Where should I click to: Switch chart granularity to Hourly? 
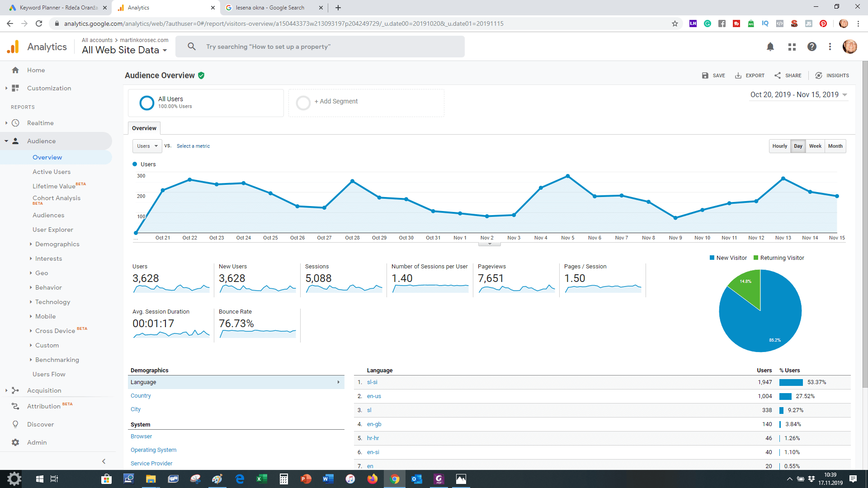click(779, 146)
